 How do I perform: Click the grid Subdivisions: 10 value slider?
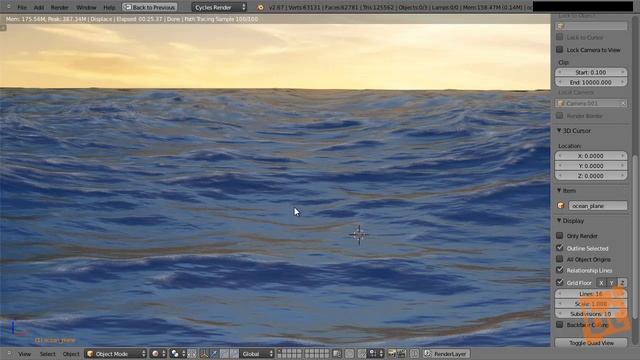[x=591, y=314]
